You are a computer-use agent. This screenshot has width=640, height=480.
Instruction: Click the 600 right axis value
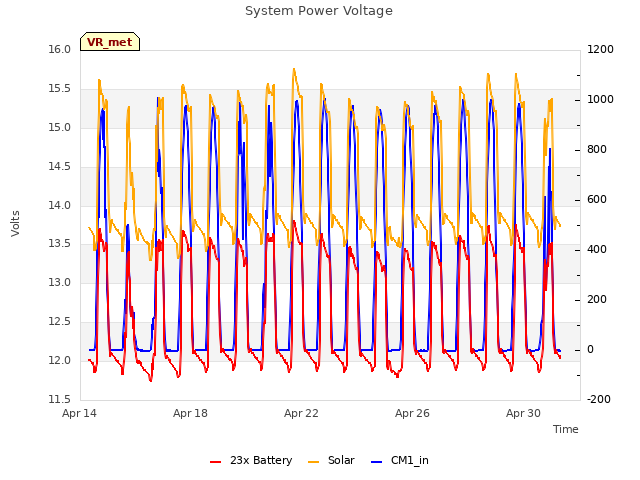[x=597, y=200]
